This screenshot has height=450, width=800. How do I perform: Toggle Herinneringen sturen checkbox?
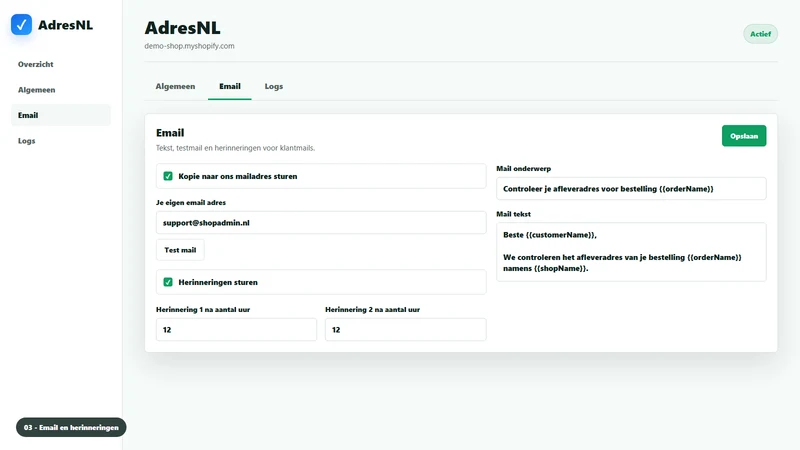[x=168, y=282]
